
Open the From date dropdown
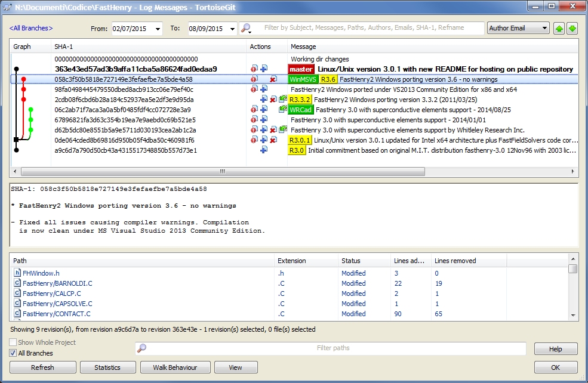pos(158,29)
